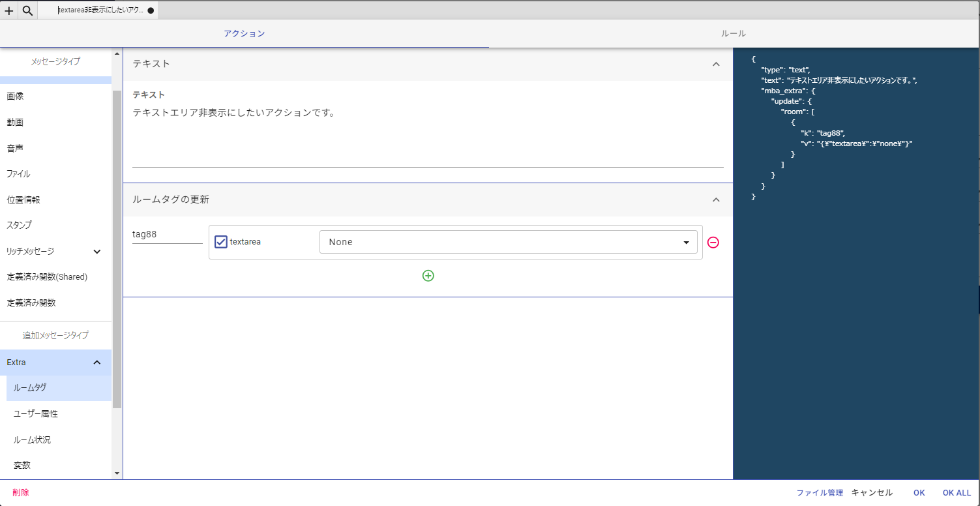This screenshot has height=506, width=980.
Task: Select 位置情報 message type
Action: (x=55, y=200)
